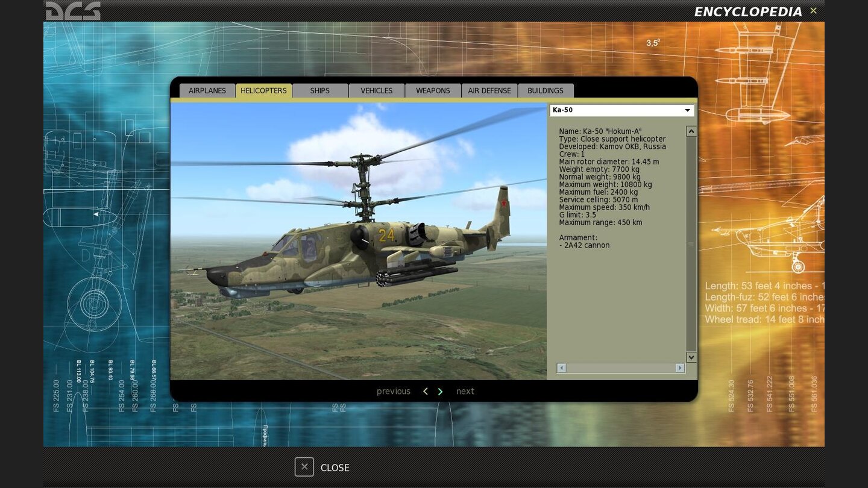Click 'Developed: Kamov OKB, Russia' line

click(x=612, y=146)
